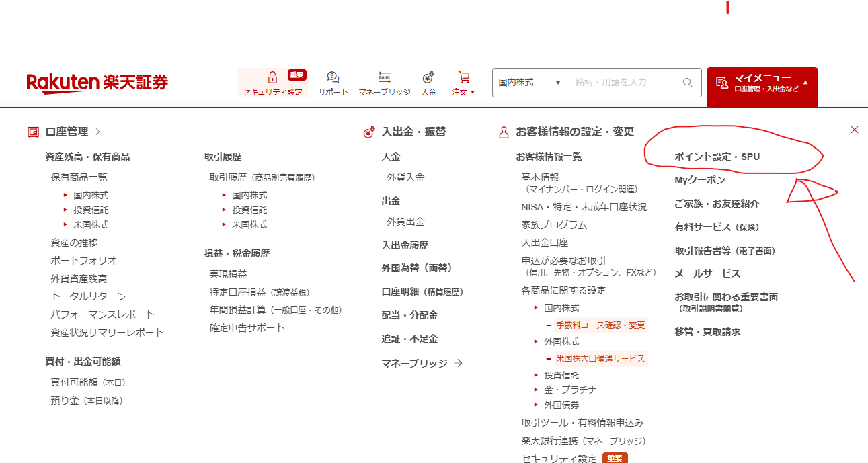Viewport: 868px width, 463px height.
Task: Open 米国株大口優遇サービス link
Action: [x=600, y=359]
